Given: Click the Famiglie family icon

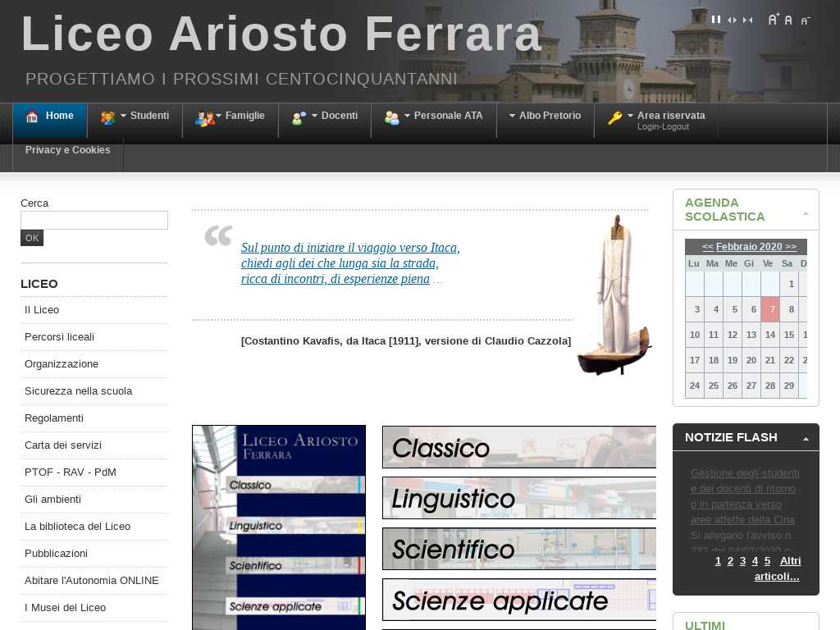Looking at the screenshot, I should (x=203, y=119).
